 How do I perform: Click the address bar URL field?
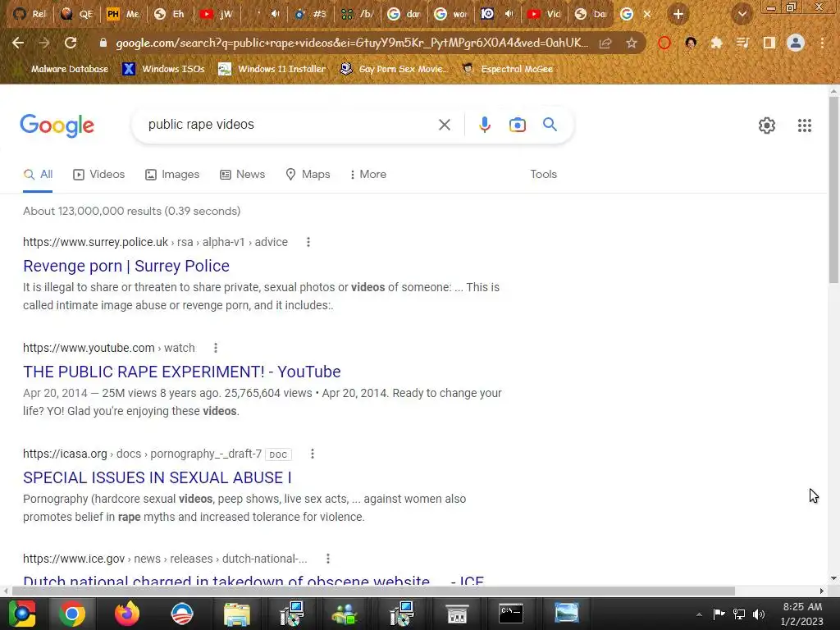351,43
